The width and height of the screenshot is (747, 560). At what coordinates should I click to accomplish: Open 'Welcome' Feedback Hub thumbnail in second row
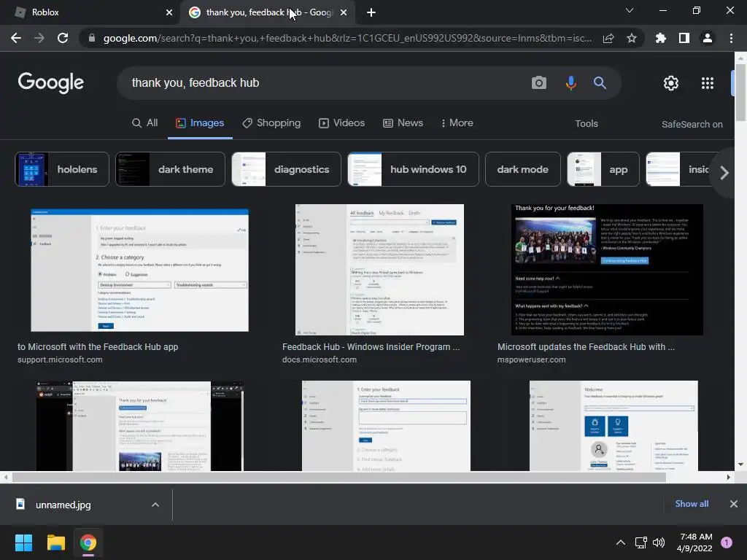click(x=614, y=426)
